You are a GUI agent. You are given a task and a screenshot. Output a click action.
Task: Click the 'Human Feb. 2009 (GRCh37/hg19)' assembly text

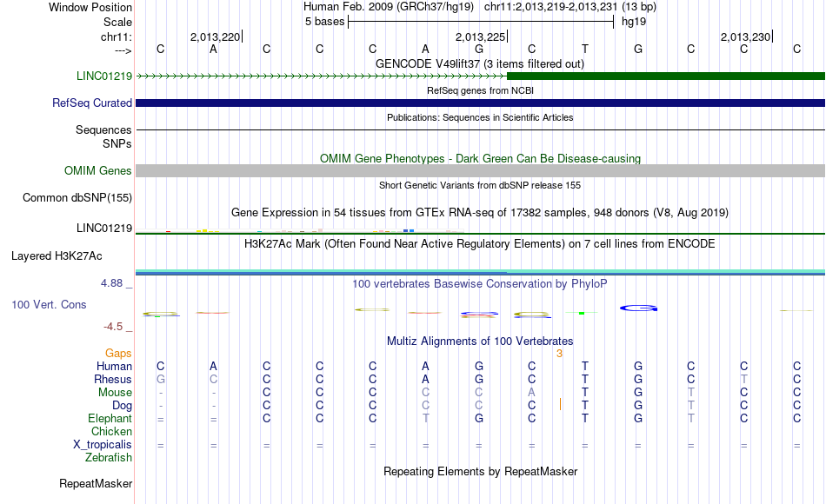tap(389, 7)
